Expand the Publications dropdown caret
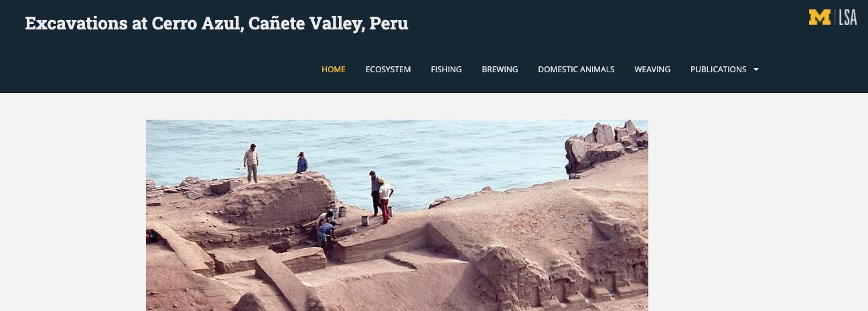 (x=756, y=70)
